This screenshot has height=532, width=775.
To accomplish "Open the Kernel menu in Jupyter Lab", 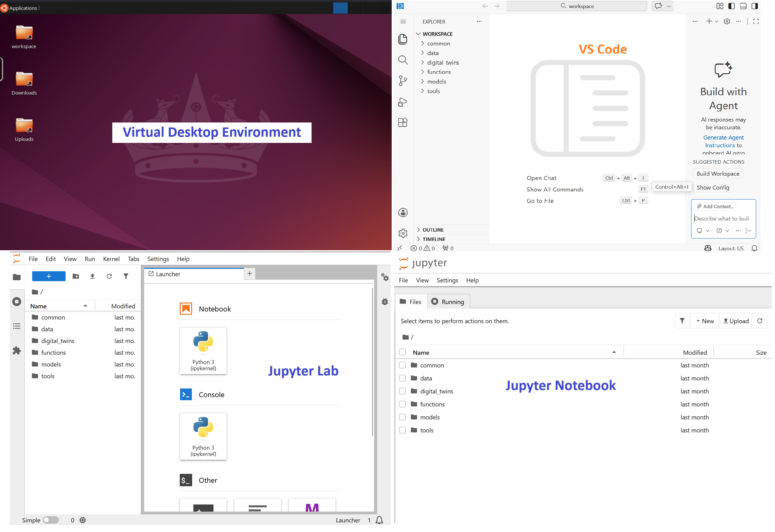I will pyautogui.click(x=112, y=259).
